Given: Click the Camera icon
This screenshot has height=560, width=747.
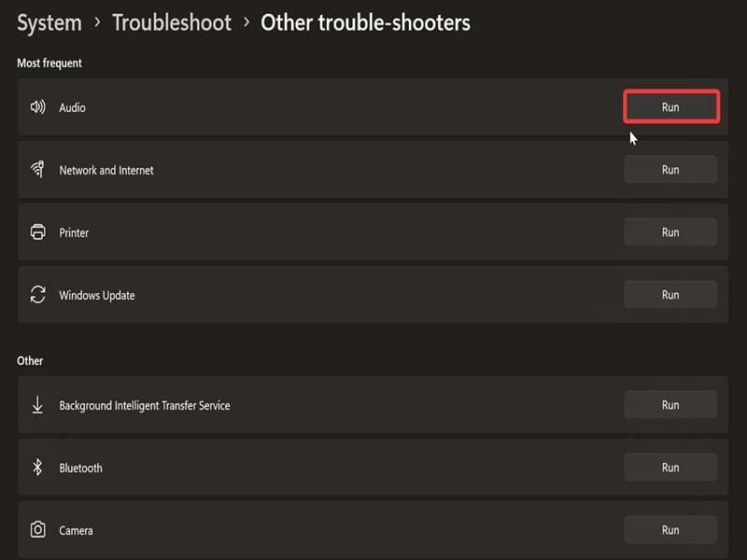Looking at the screenshot, I should click(x=37, y=529).
